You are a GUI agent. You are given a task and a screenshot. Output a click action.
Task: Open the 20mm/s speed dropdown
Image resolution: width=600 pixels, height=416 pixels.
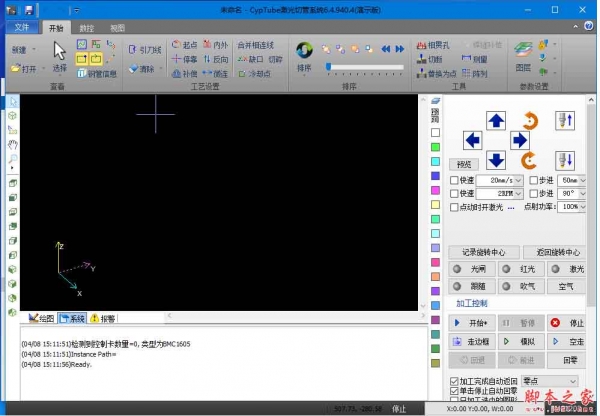[x=518, y=180]
